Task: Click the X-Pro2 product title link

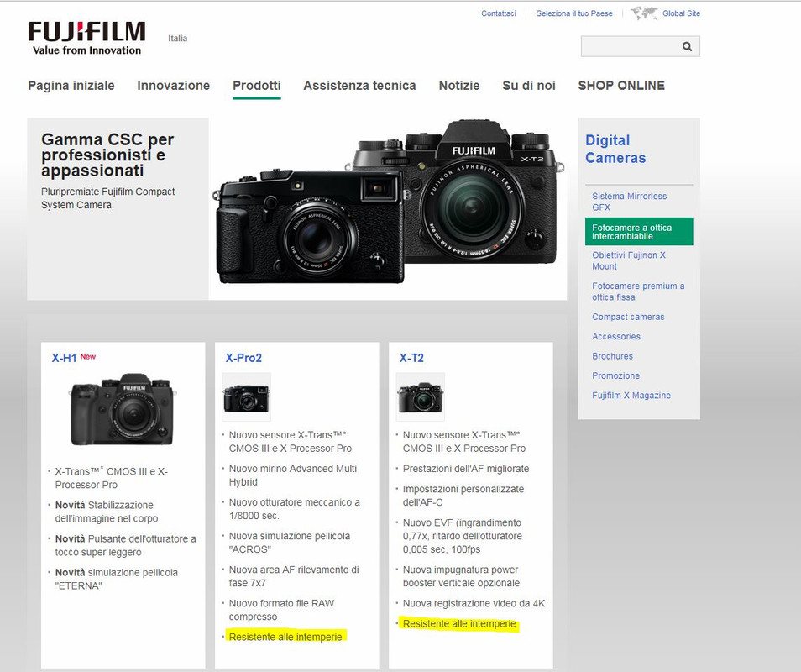Action: point(243,358)
